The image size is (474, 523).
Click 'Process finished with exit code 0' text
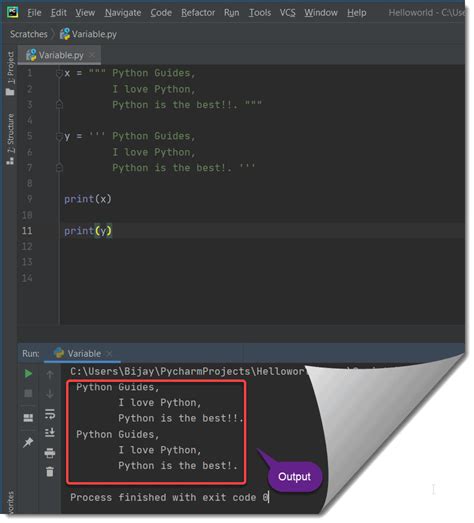pos(169,498)
